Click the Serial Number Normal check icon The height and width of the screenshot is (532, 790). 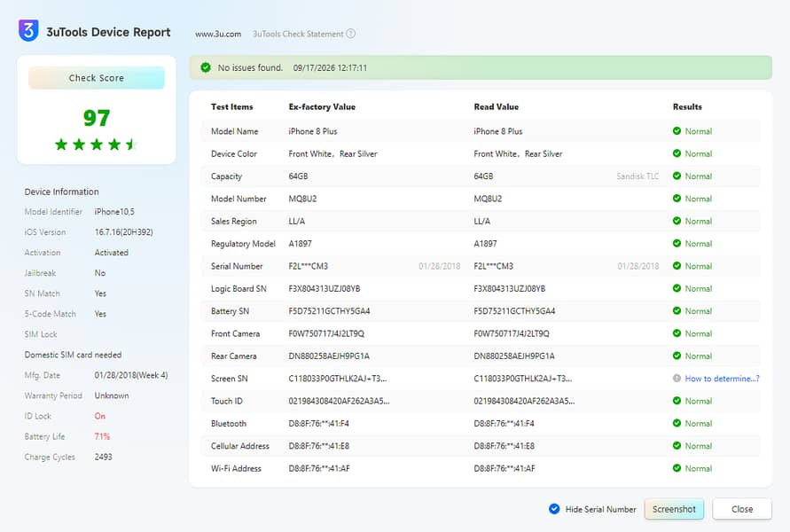[677, 266]
